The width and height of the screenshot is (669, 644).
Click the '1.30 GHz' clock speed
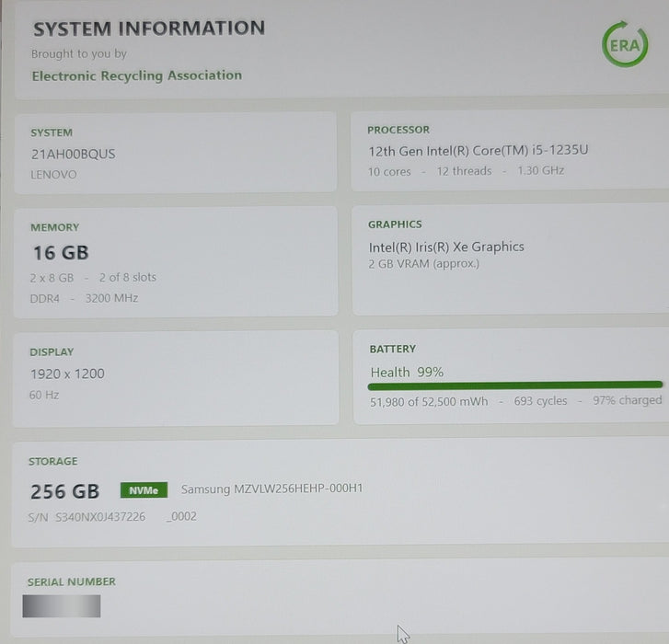540,170
